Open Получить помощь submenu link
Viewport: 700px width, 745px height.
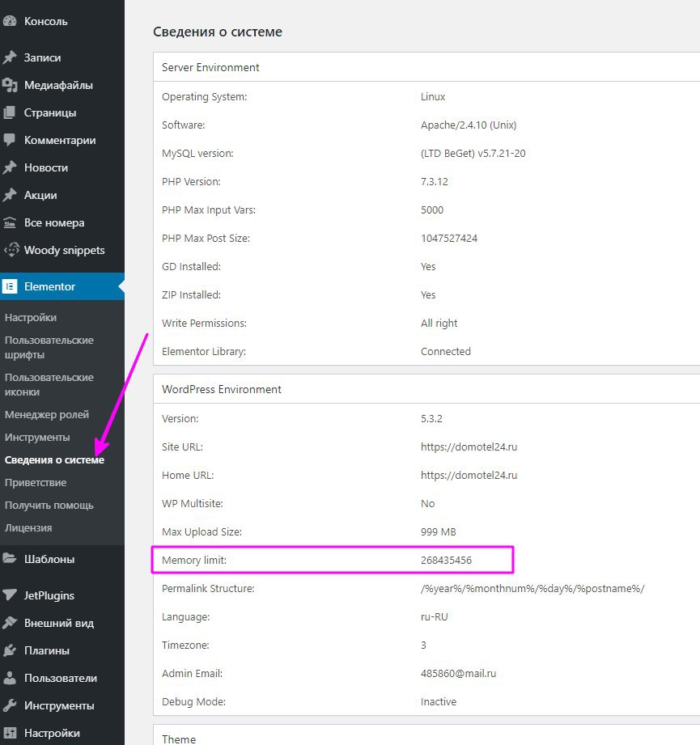click(49, 505)
